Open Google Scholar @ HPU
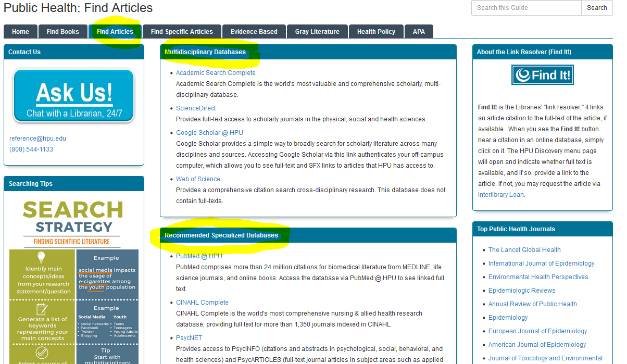 tap(209, 133)
